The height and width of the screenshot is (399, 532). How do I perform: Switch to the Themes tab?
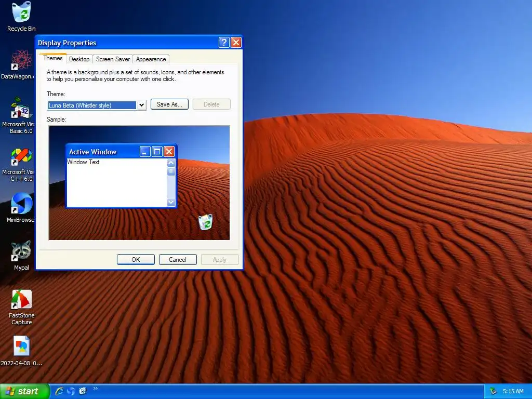tap(52, 58)
